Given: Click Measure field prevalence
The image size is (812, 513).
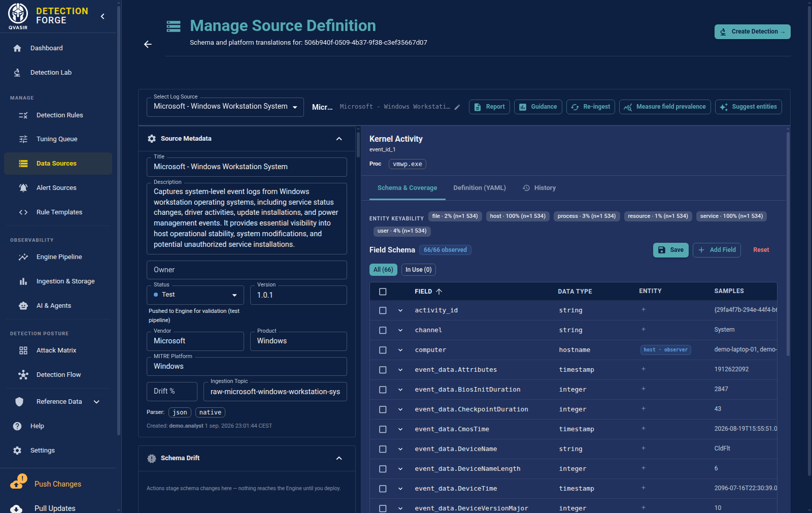Looking at the screenshot, I should [665, 107].
